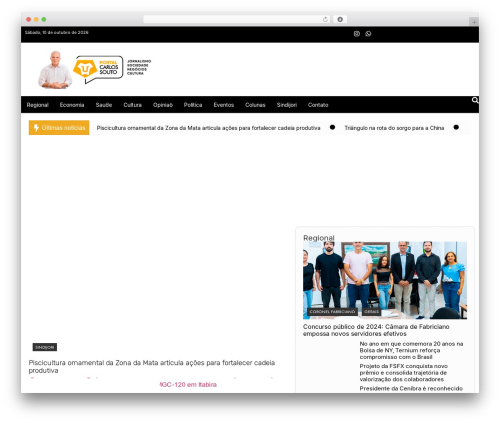Screen dimensions: 500x423
Task: Open the Economia menu item
Action: click(x=72, y=105)
